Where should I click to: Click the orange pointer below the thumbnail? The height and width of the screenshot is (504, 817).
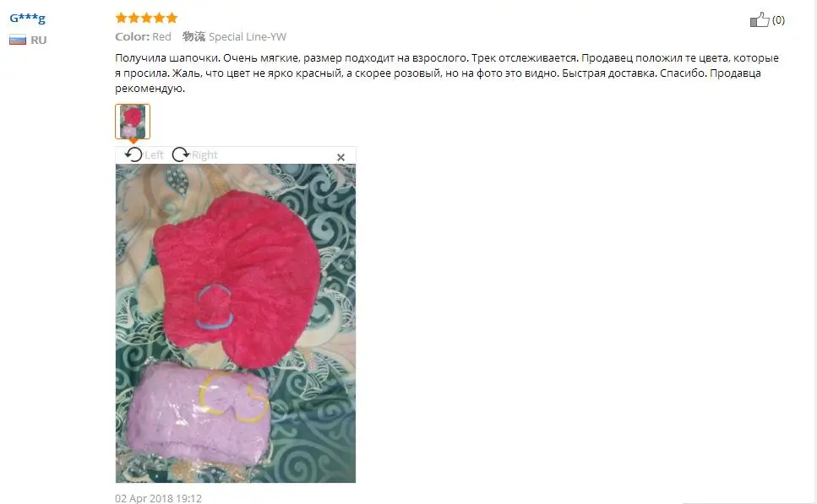(133, 141)
